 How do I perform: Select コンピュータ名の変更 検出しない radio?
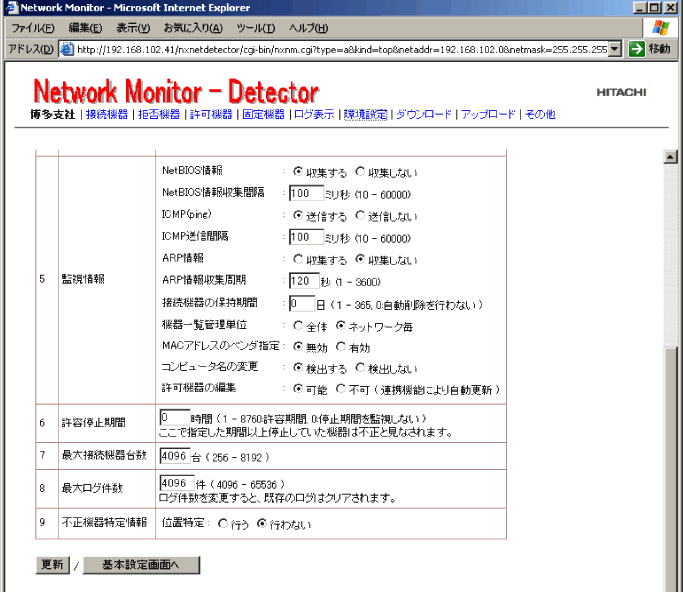[360, 368]
